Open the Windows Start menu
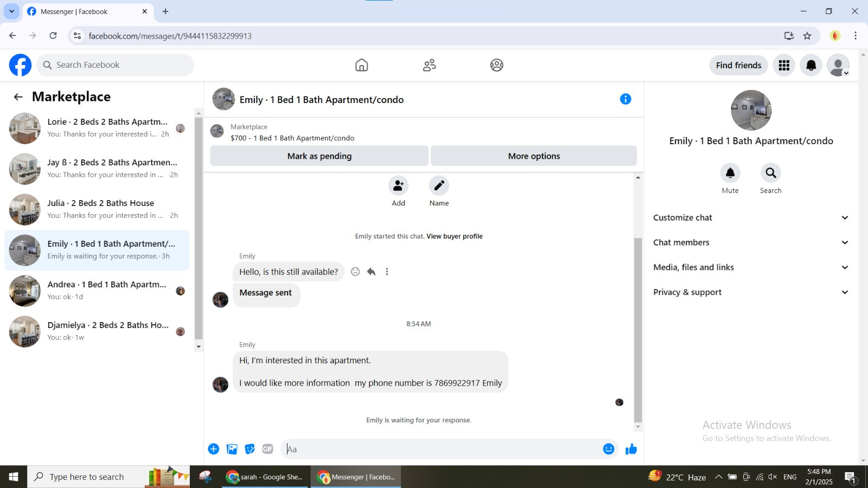 click(14, 477)
